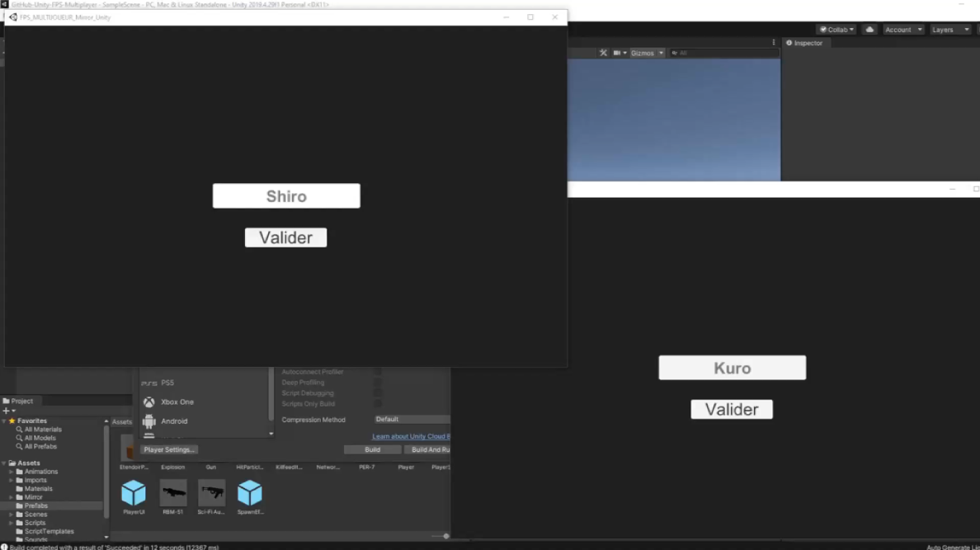
Task: Click the plus create asset button
Action: (x=8, y=411)
